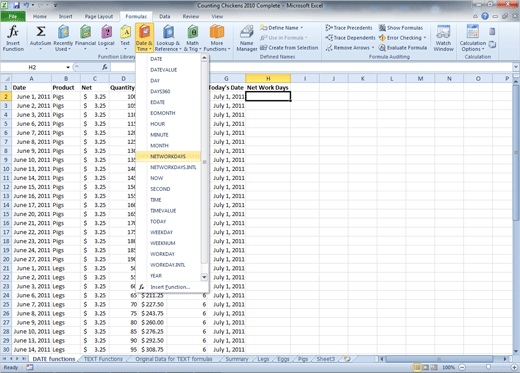Select the 'Net Work Days' header cell
This screenshot has height=373, width=520.
(x=268, y=87)
